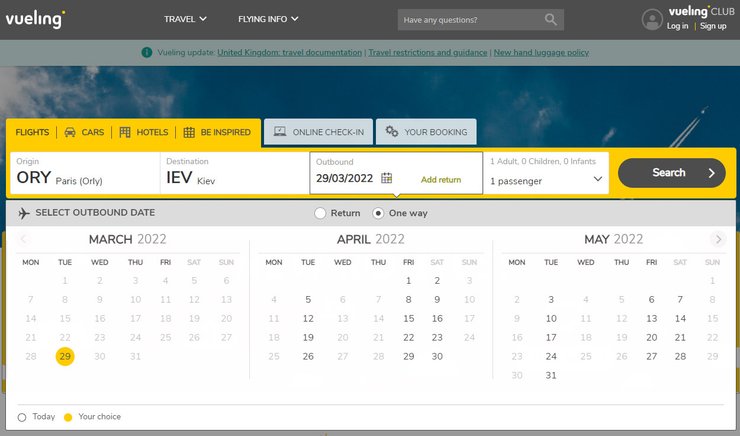This screenshot has height=436, width=740.
Task: Select the One way radio button
Action: coord(378,213)
